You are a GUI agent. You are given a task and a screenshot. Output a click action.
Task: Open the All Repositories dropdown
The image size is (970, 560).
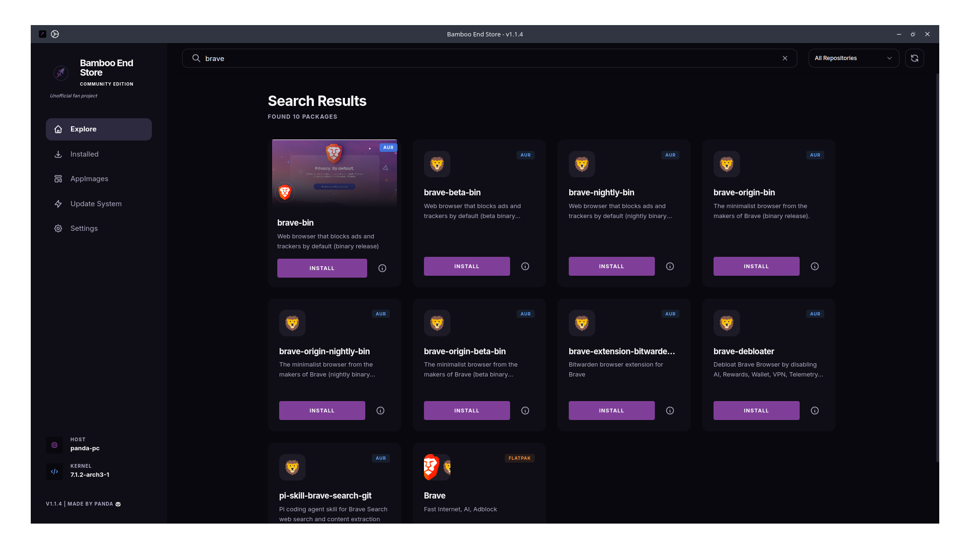854,58
